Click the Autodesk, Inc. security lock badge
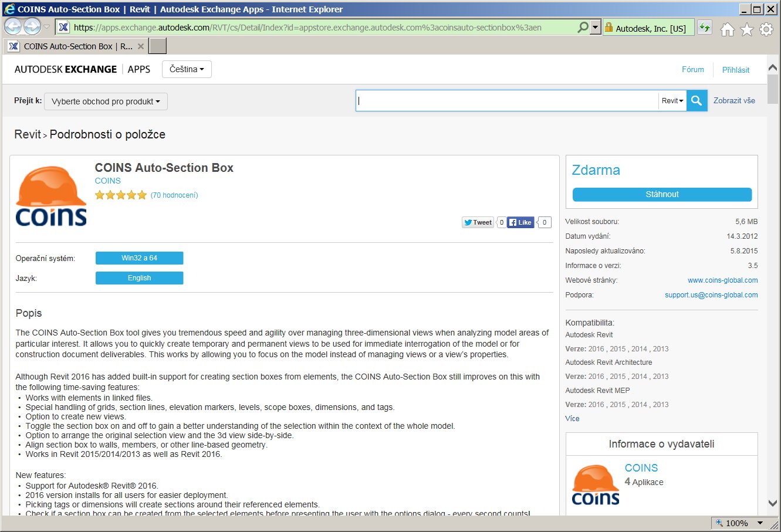Viewport: 781px width, 532px height. pyautogui.click(x=648, y=28)
